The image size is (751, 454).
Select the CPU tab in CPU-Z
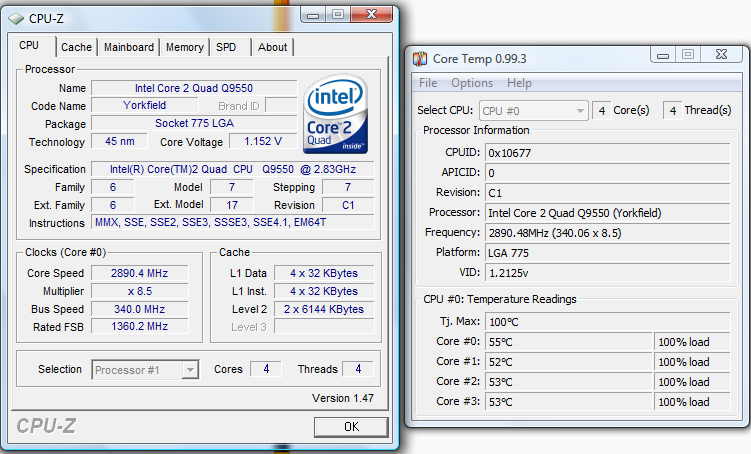34,46
